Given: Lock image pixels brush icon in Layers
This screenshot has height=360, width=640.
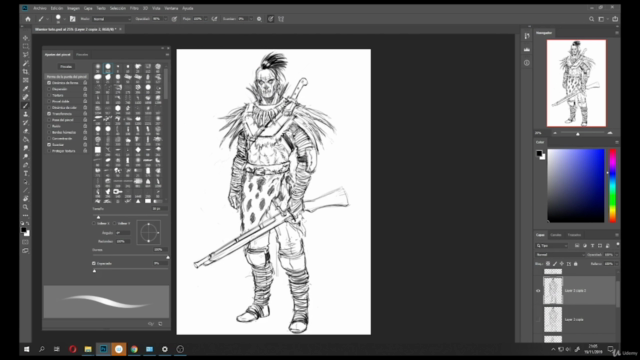Looking at the screenshot, I should [555, 264].
